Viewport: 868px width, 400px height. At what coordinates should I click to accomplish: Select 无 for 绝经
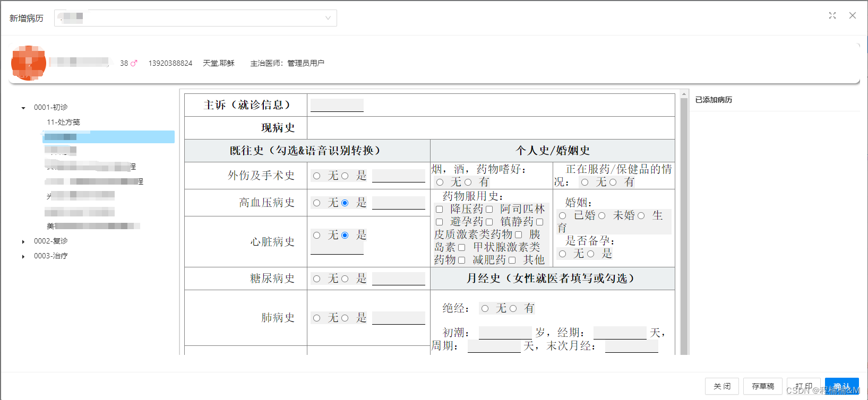[x=485, y=308]
